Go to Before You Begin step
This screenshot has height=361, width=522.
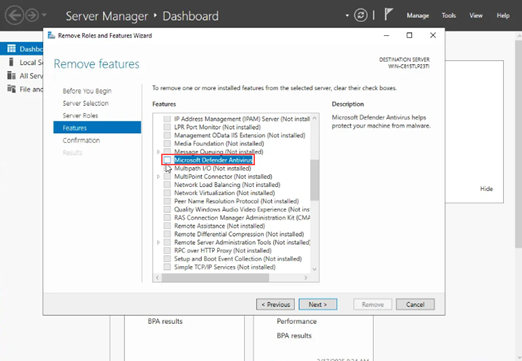(x=87, y=91)
